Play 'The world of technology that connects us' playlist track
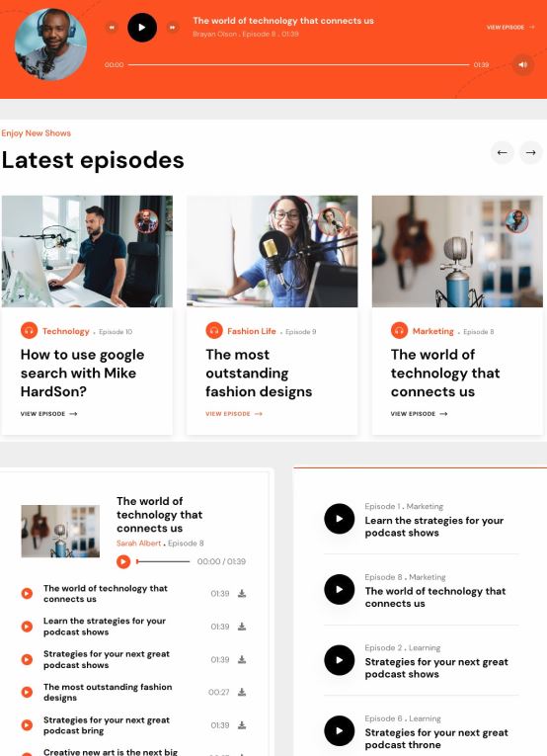 pos(27,594)
